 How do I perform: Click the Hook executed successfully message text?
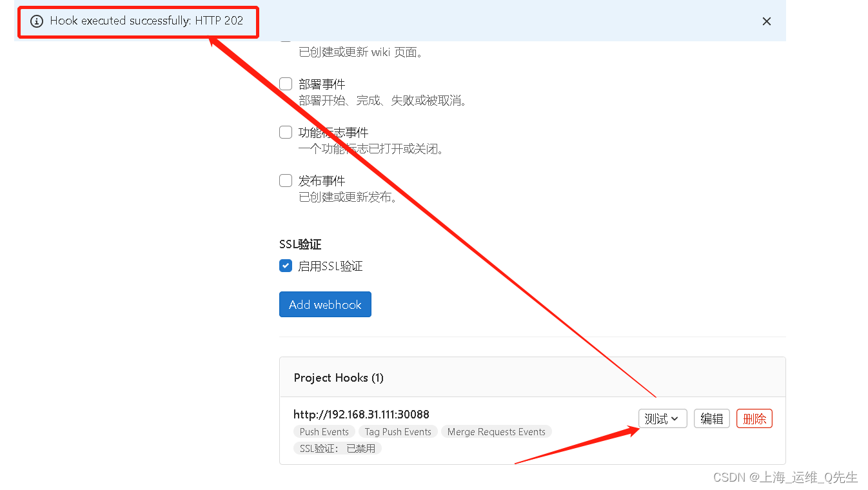tap(146, 21)
